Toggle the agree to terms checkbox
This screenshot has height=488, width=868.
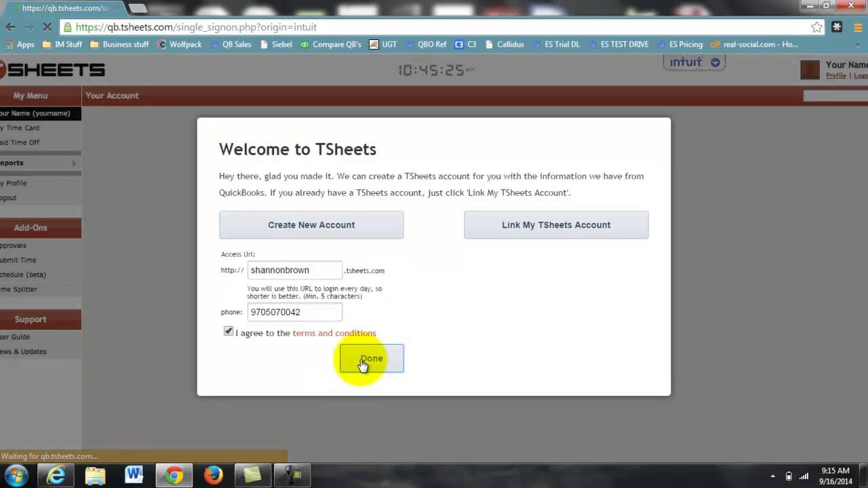(x=229, y=331)
